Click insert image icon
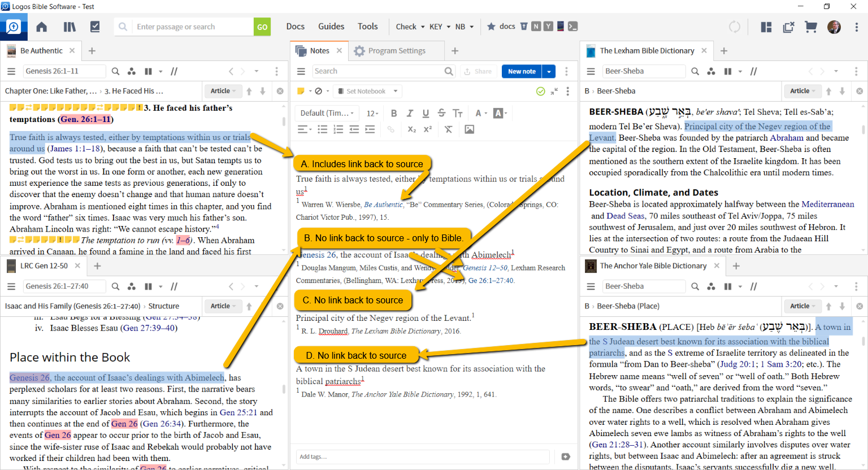 [x=470, y=129]
